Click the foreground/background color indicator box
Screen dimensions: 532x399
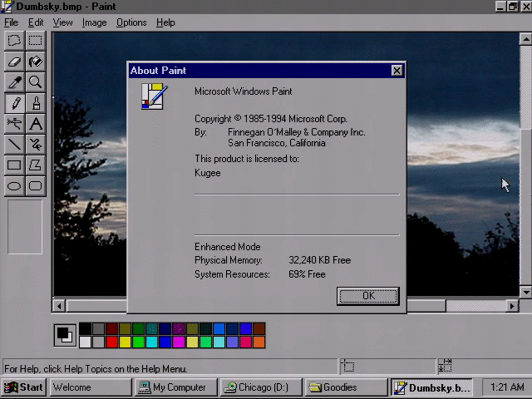65,335
